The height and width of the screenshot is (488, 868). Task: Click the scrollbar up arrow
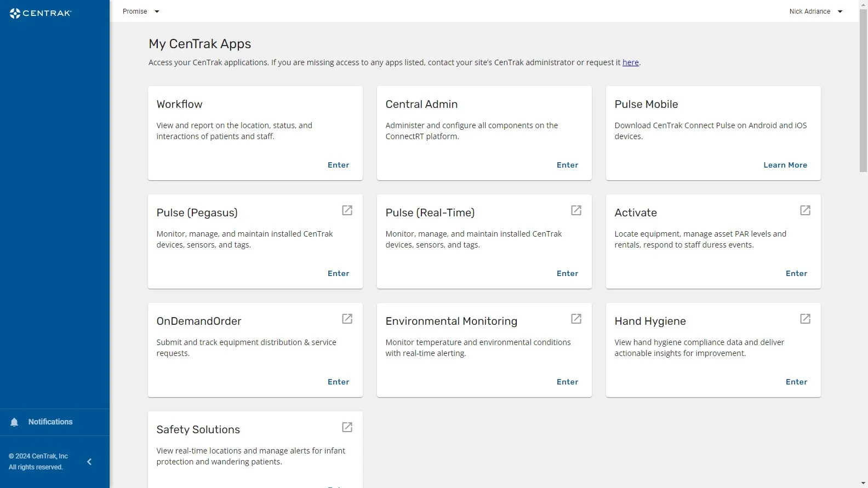click(x=863, y=4)
